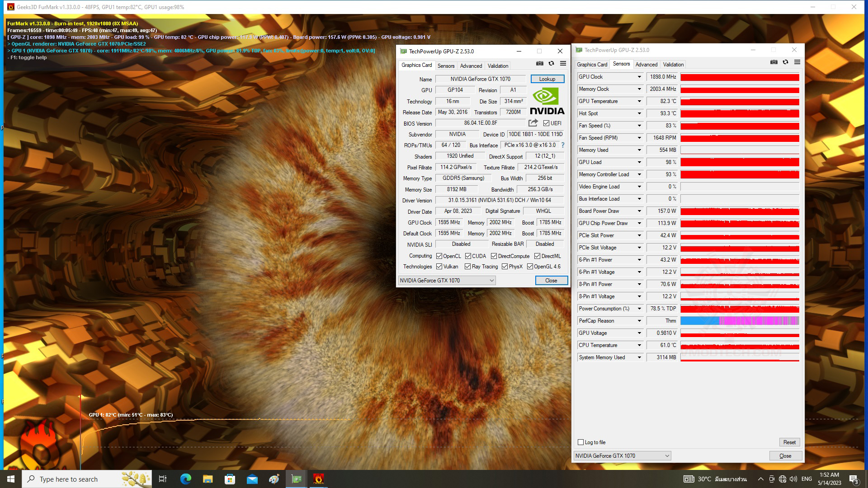This screenshot has width=868, height=488.
Task: Open the GPU selector in Sensors window
Action: [x=622, y=456]
